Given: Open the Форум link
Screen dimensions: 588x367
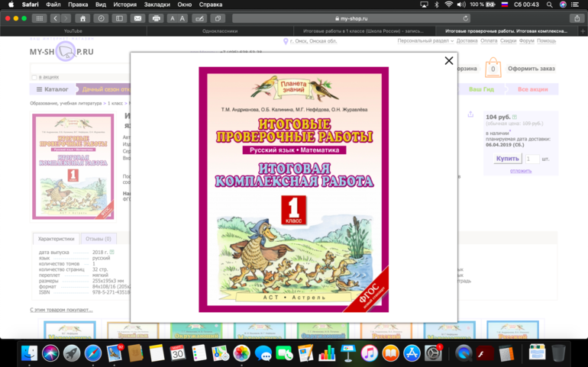Looking at the screenshot, I should click(526, 41).
